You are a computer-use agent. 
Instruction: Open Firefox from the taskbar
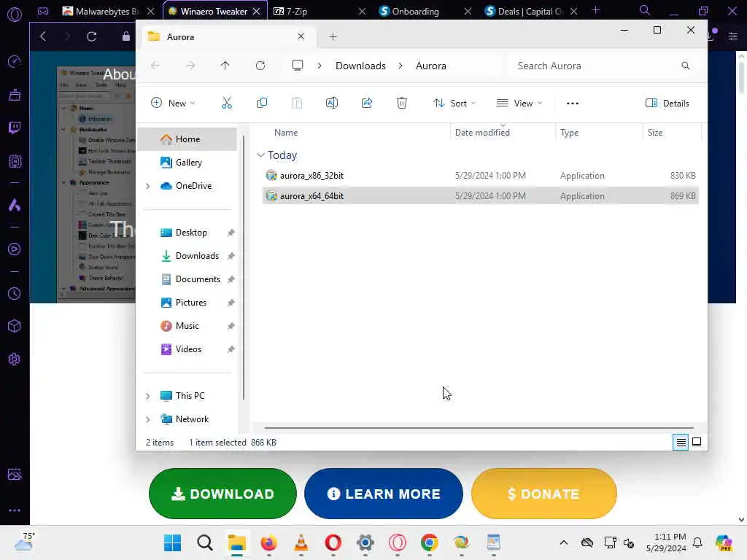(268, 542)
